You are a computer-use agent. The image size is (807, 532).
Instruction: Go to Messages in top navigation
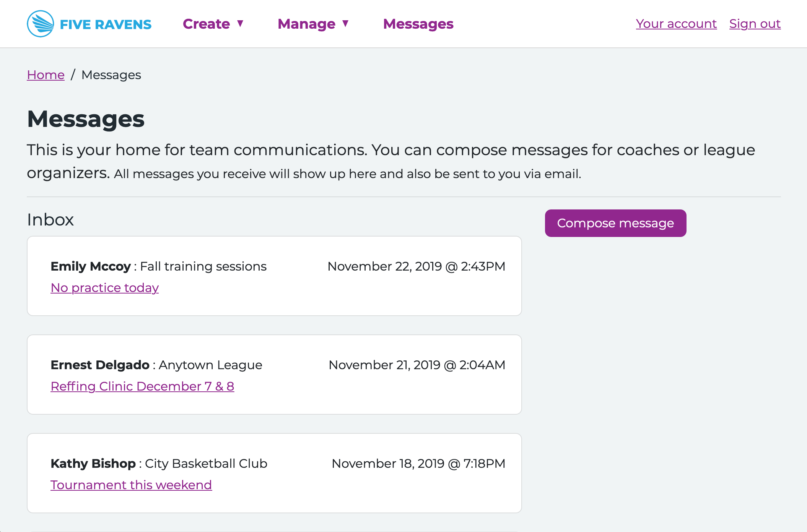[x=418, y=24]
